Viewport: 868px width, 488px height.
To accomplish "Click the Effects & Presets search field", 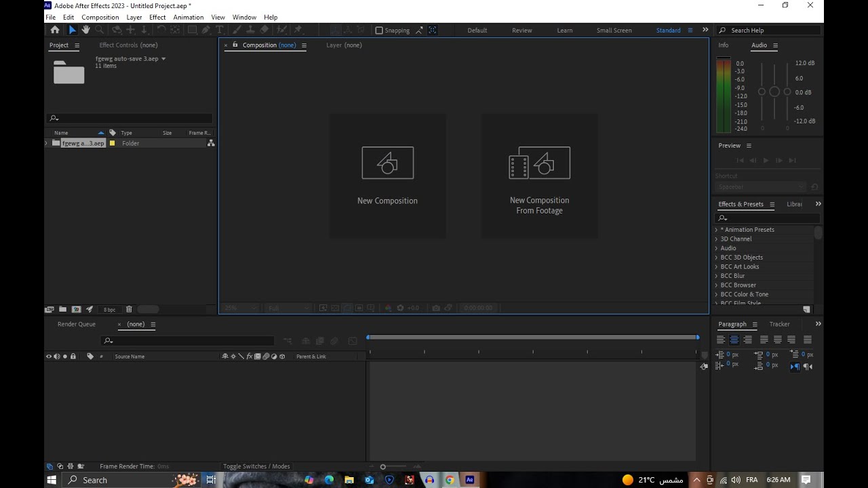I will point(768,218).
